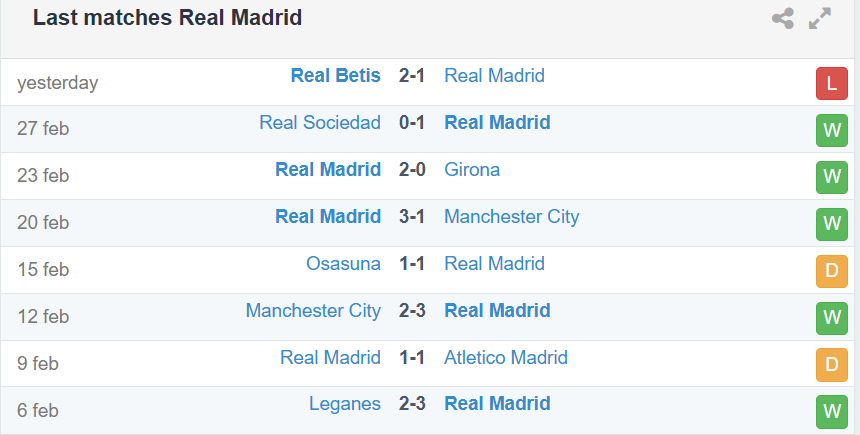Click the home team Manchester City on 12 feb
Viewport: 860px width, 435px height.
click(313, 310)
